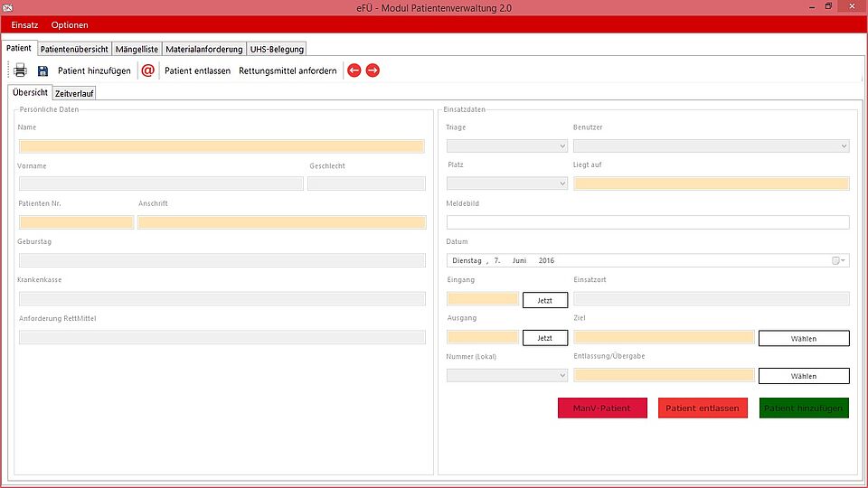Click the Eingang time field
The width and height of the screenshot is (868, 488).
(x=483, y=299)
